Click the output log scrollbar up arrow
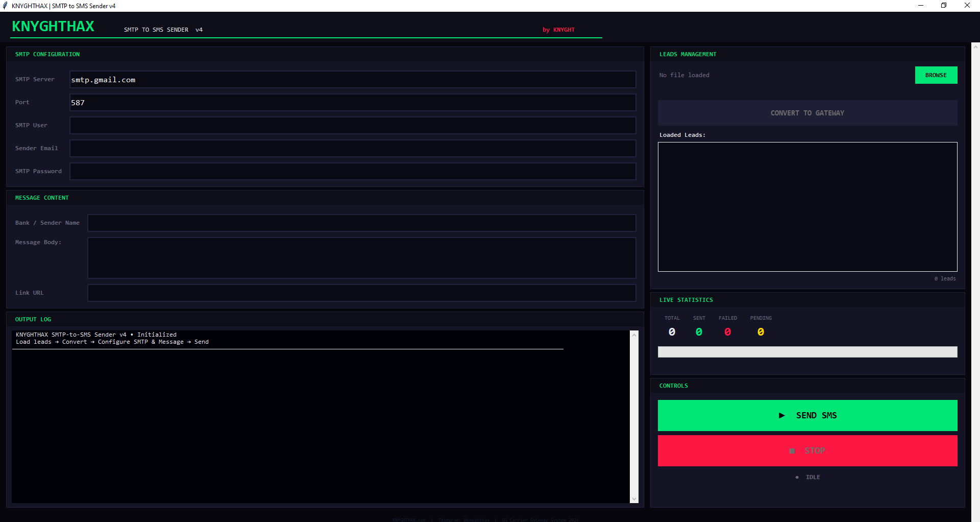 click(x=634, y=335)
